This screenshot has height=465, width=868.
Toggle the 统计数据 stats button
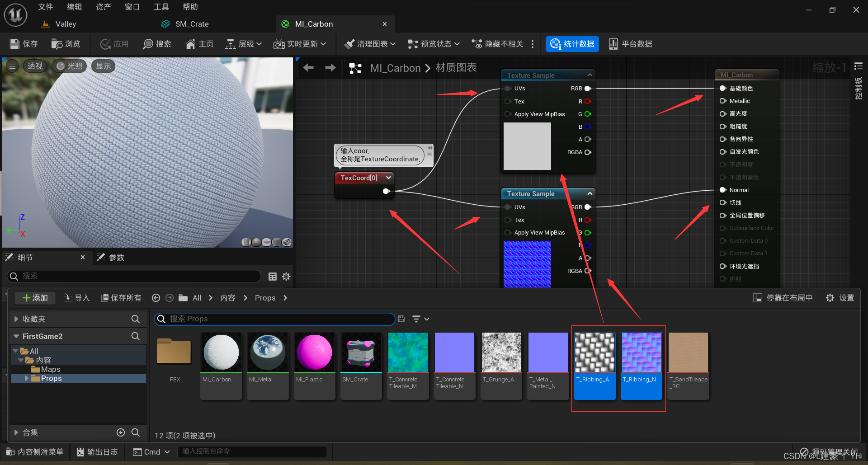click(572, 44)
